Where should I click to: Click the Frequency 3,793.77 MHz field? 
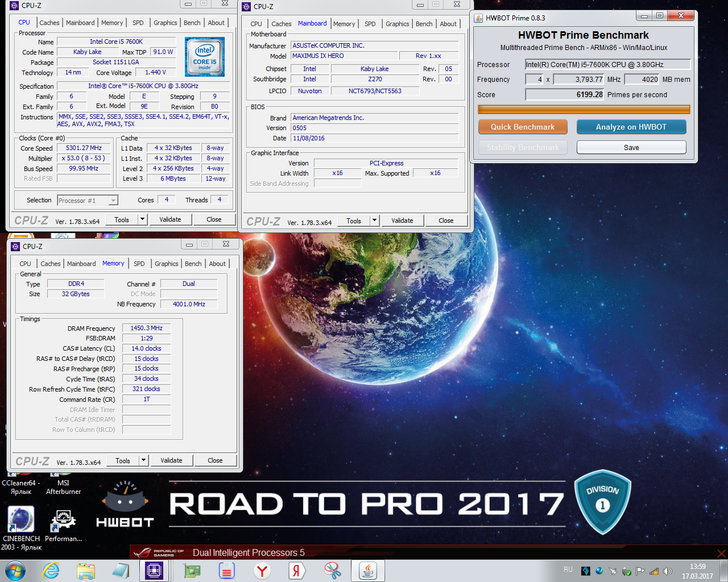coord(579,79)
